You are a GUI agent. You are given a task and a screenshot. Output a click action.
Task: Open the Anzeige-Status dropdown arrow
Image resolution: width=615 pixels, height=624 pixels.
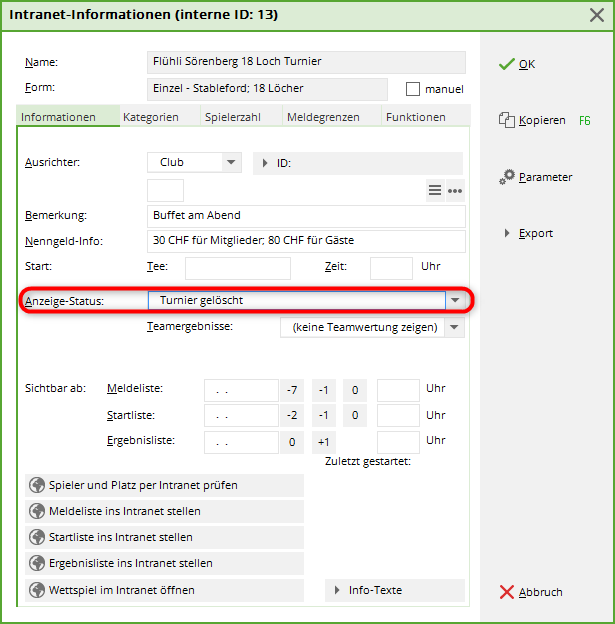coord(455,300)
